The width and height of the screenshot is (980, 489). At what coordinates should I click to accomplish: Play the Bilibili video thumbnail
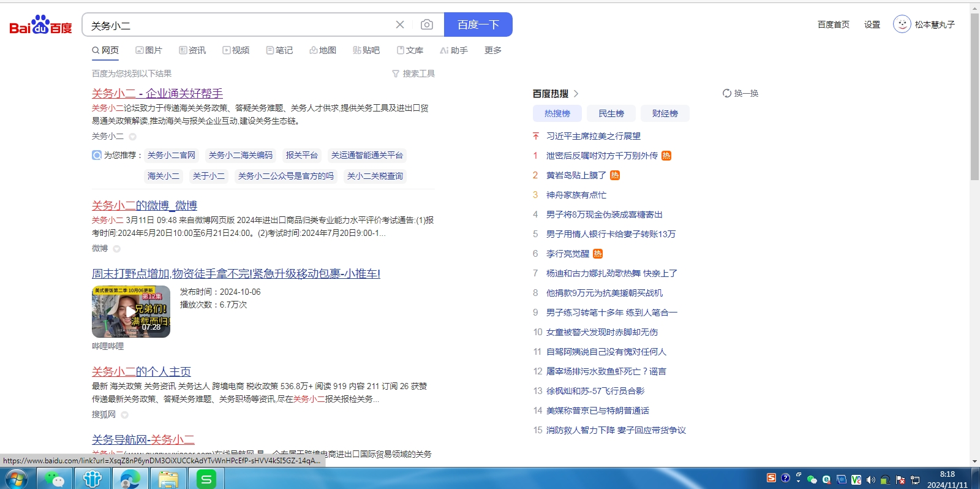131,311
